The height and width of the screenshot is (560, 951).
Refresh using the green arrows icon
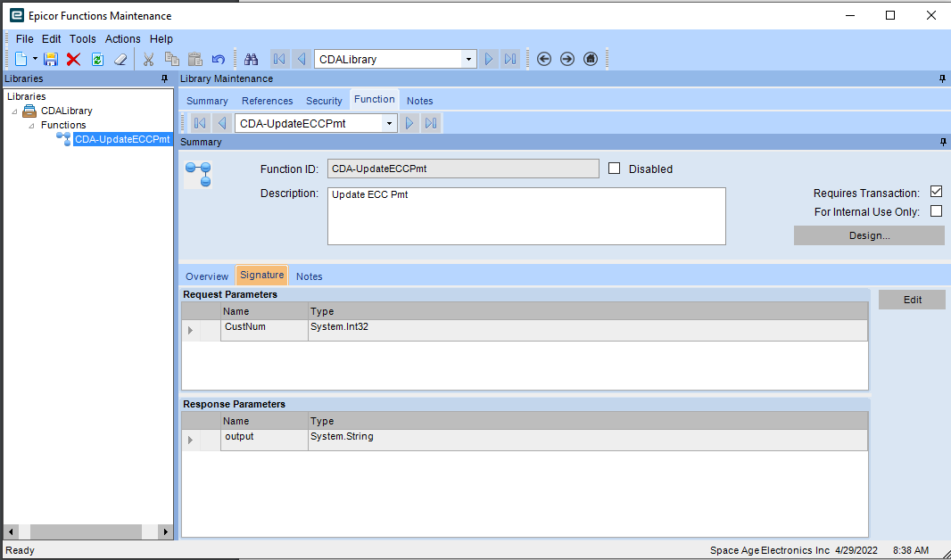pos(97,59)
